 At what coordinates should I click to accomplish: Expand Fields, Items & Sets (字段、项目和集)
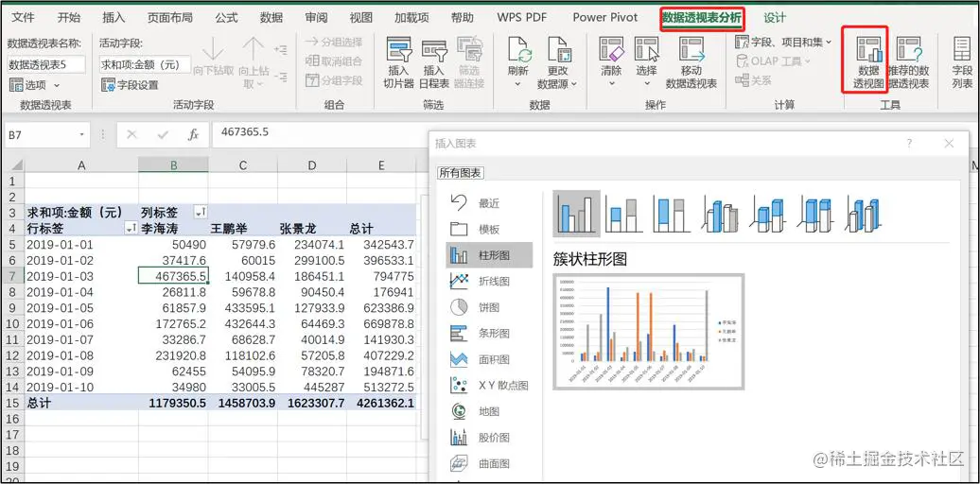pos(784,43)
